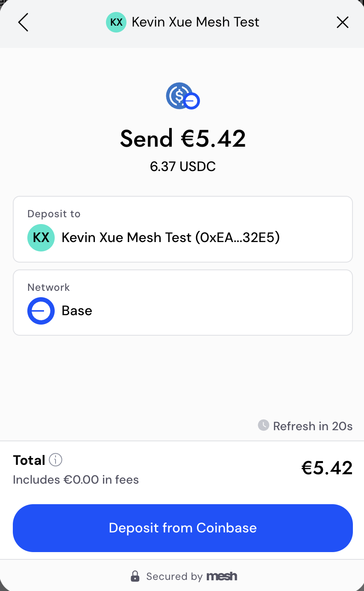Screen dimensions: 364x591
Task: Click the KX avatar in the header
Action: coord(116,22)
